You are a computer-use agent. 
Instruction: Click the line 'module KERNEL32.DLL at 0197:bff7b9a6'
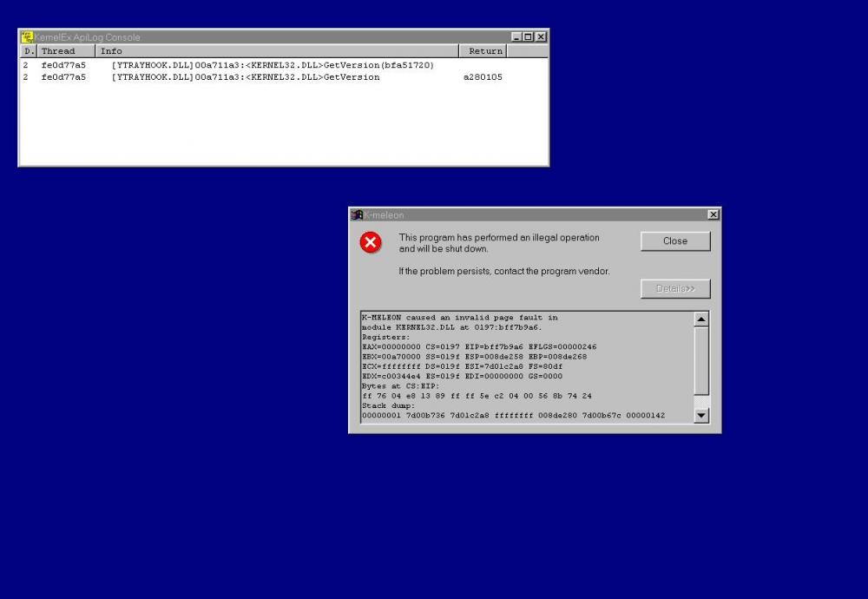pyautogui.click(x=451, y=328)
